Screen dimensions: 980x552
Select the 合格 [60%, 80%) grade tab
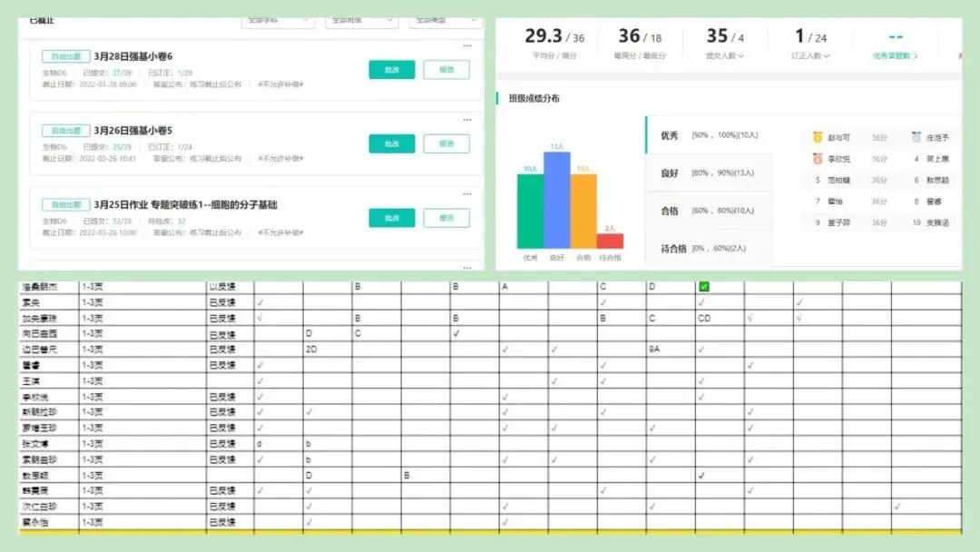tap(710, 210)
